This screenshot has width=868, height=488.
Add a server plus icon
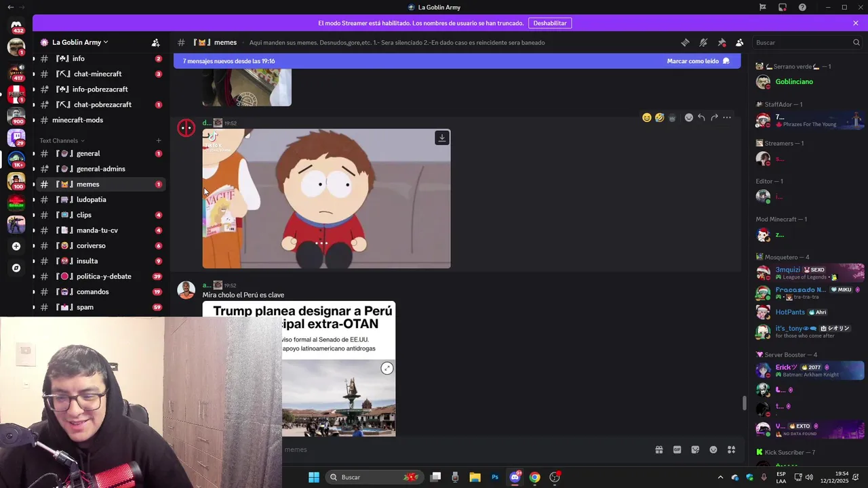click(16, 246)
